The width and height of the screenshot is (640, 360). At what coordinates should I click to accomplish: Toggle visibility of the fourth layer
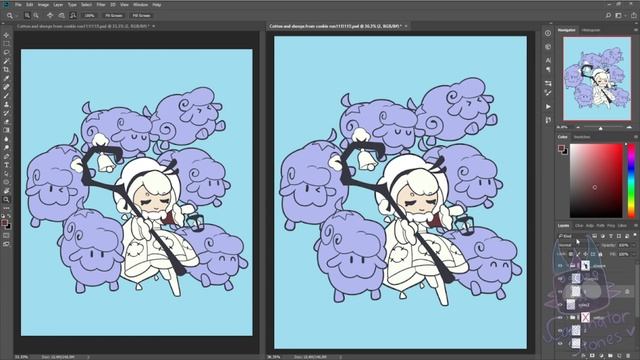(561, 304)
